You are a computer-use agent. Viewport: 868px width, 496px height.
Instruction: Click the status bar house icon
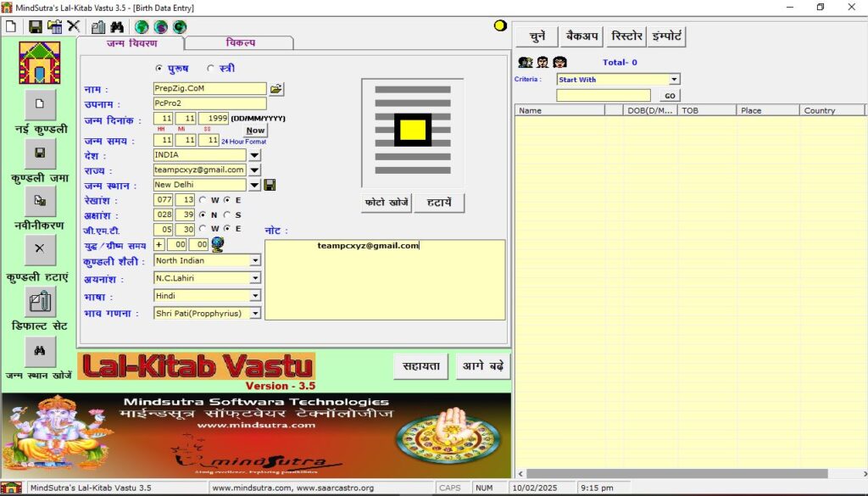pos(11,488)
